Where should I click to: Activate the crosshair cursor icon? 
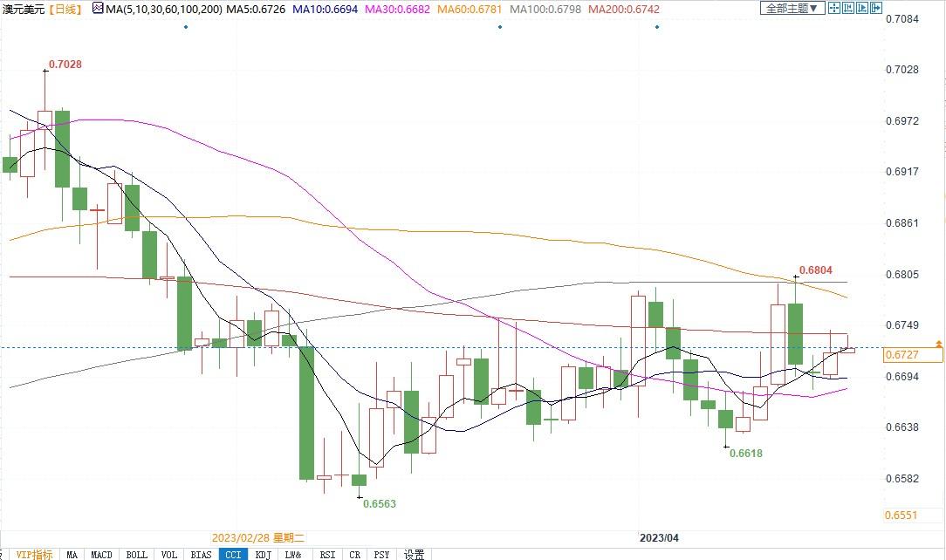coord(833,8)
